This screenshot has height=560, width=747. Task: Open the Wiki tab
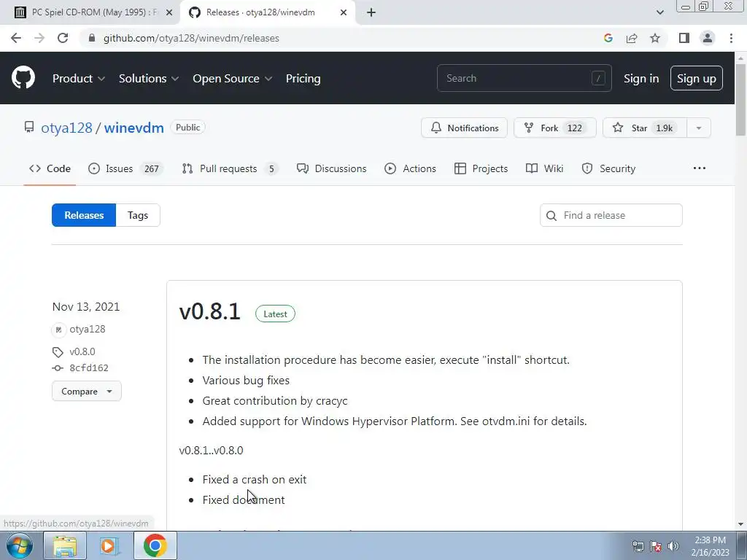click(544, 168)
